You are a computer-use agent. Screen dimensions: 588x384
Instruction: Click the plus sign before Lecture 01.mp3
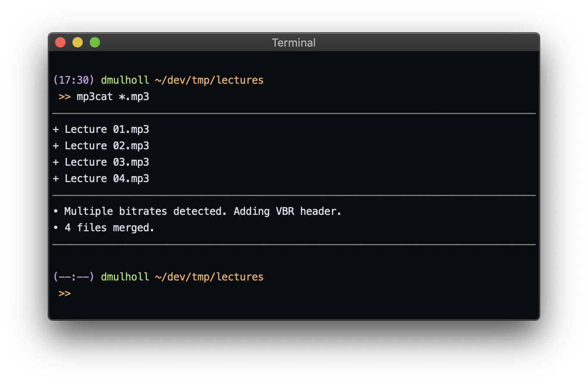coord(56,129)
